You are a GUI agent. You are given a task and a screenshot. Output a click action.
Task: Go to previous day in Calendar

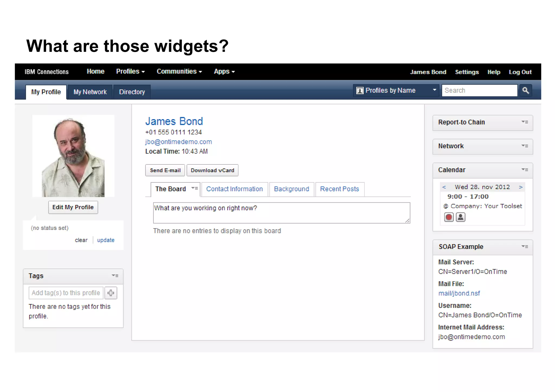coord(444,187)
